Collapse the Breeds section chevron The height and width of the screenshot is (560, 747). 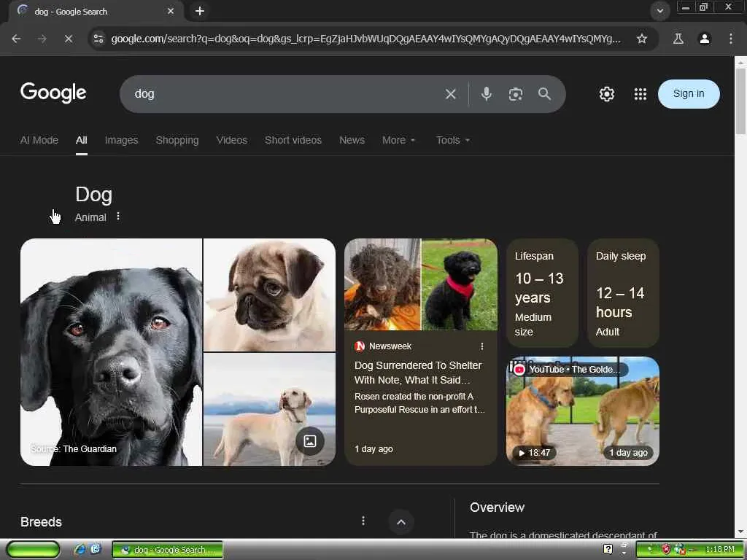pos(401,522)
